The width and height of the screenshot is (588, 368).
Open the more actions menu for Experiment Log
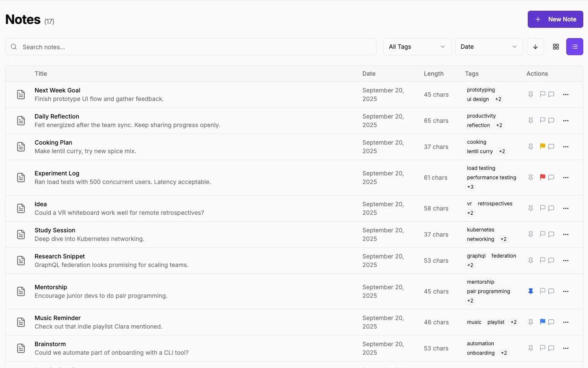tap(565, 177)
